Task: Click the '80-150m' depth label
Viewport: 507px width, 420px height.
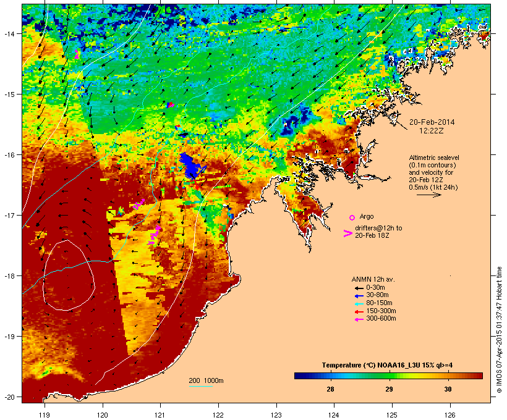Action: point(379,303)
